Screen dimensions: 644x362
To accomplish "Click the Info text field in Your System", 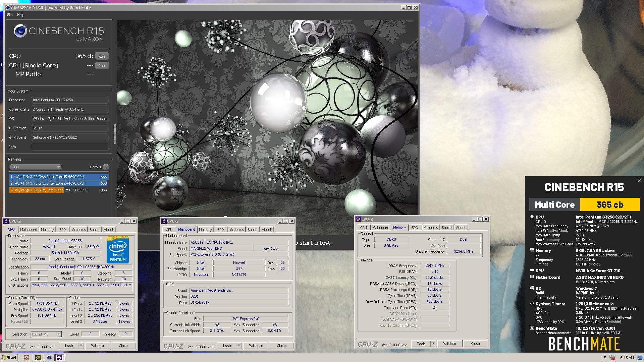I will pos(70,147).
